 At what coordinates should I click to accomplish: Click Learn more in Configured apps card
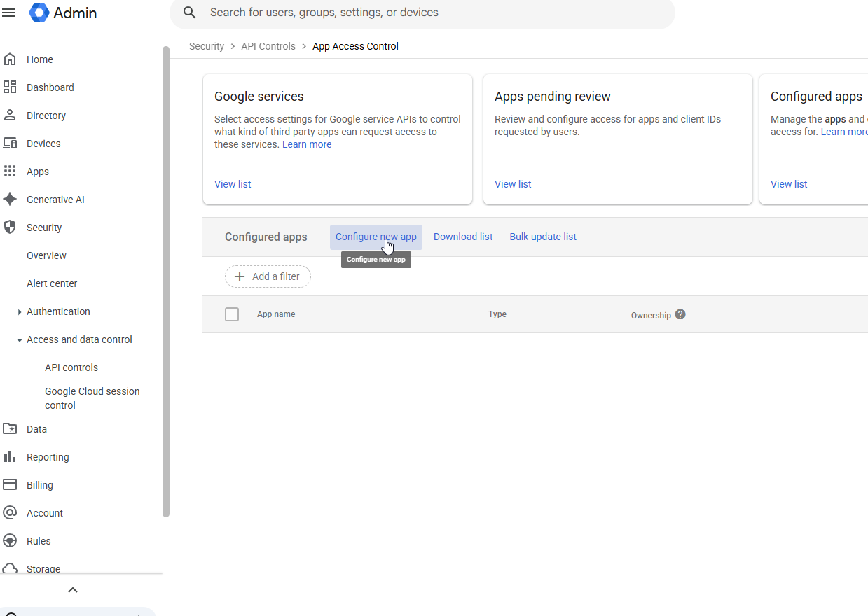844,132
